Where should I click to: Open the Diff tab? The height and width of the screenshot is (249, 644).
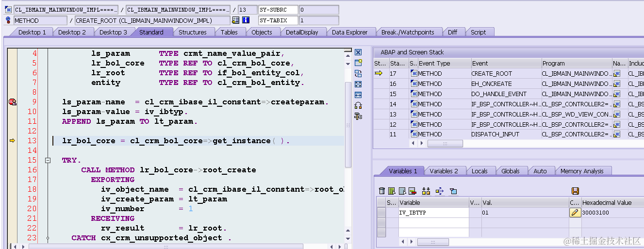(452, 32)
